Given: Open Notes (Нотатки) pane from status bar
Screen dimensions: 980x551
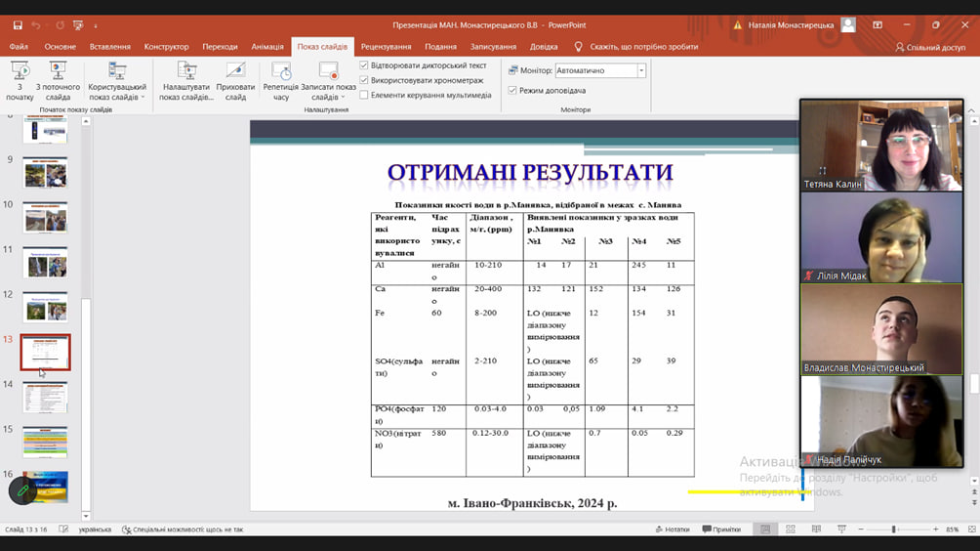Looking at the screenshot, I should tap(672, 530).
